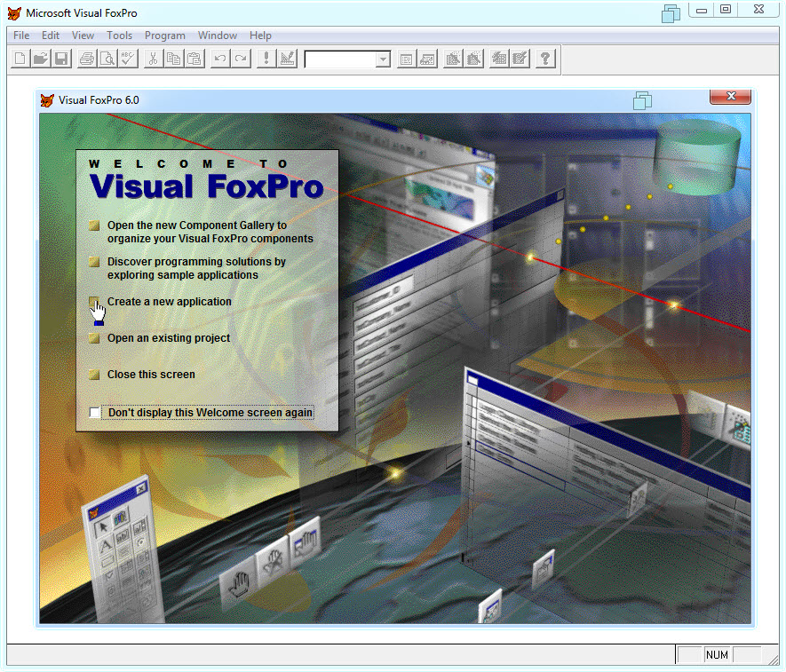Click bullet for Open the new Component Gallery
The width and height of the screenshot is (786, 672).
click(94, 225)
